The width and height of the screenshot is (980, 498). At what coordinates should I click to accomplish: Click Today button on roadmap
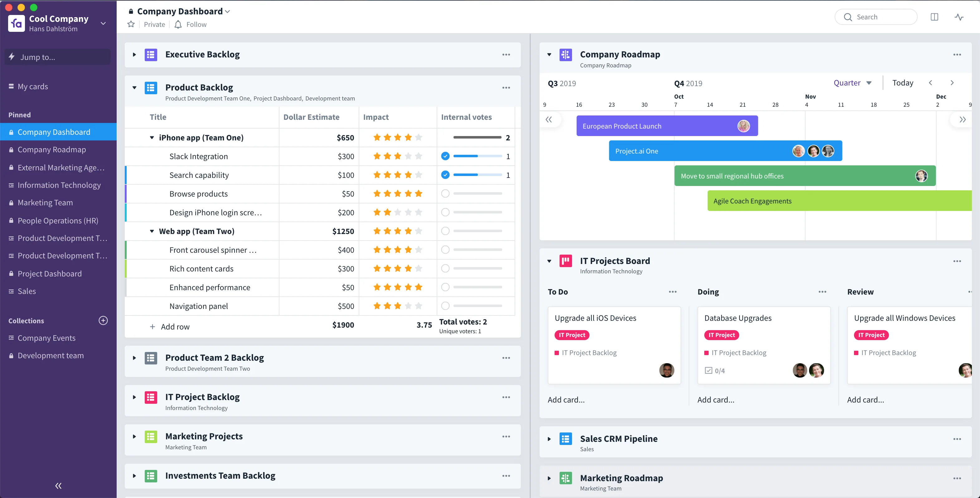[x=903, y=83]
